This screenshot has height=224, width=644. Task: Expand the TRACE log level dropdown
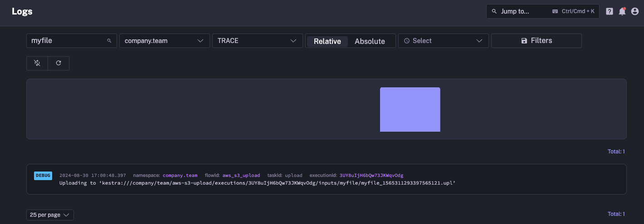(x=257, y=41)
